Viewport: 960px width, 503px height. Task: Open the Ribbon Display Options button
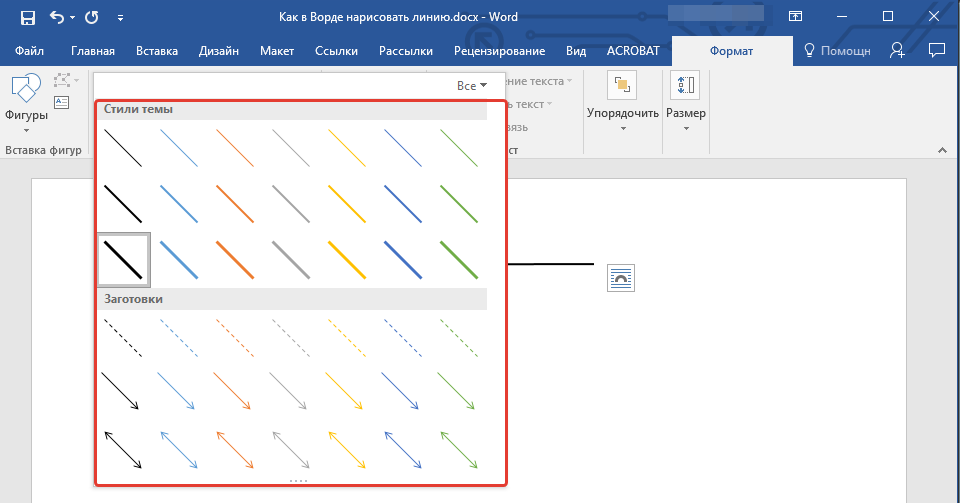tap(795, 17)
